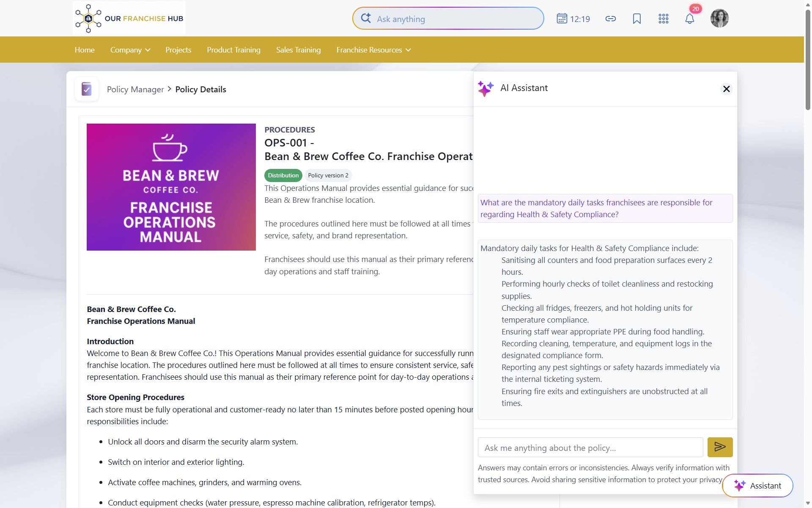Click the 'Conduct equipment checks' bullet
This screenshot has height=508, width=812.
(x=272, y=502)
